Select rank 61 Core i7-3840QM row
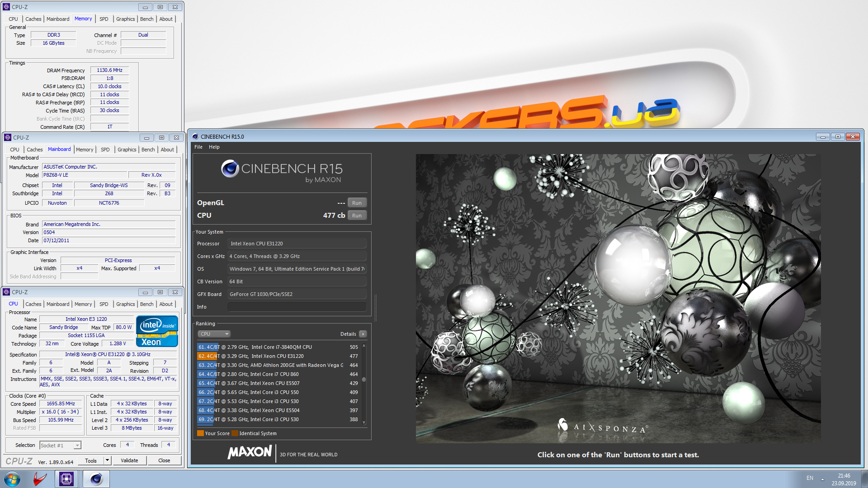 click(278, 347)
